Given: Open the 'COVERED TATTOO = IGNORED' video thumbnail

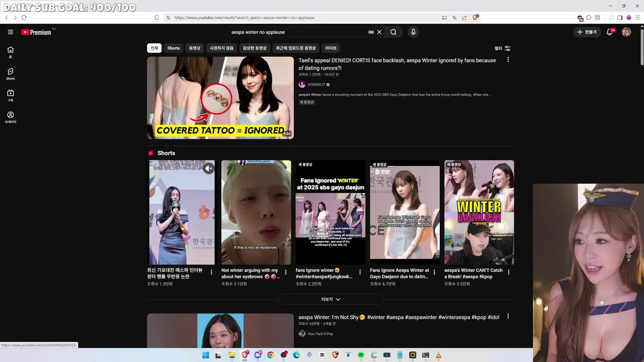Looking at the screenshot, I should (x=220, y=98).
